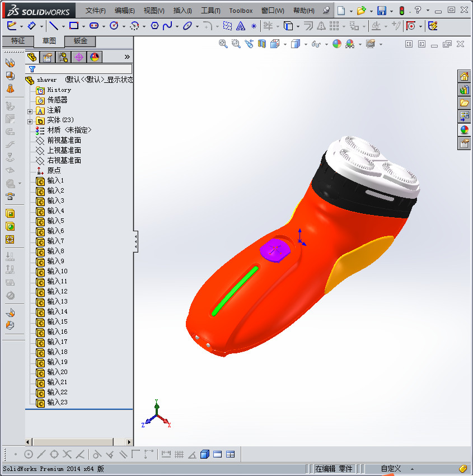473x476 pixels.
Task: Click the purple power button on shaver
Action: click(x=275, y=250)
